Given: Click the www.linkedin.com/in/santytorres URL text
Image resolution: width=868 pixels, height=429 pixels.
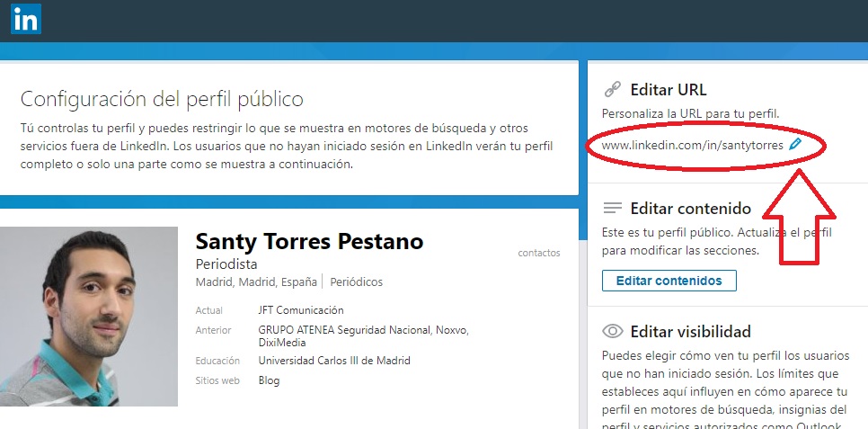Looking at the screenshot, I should click(x=691, y=145).
